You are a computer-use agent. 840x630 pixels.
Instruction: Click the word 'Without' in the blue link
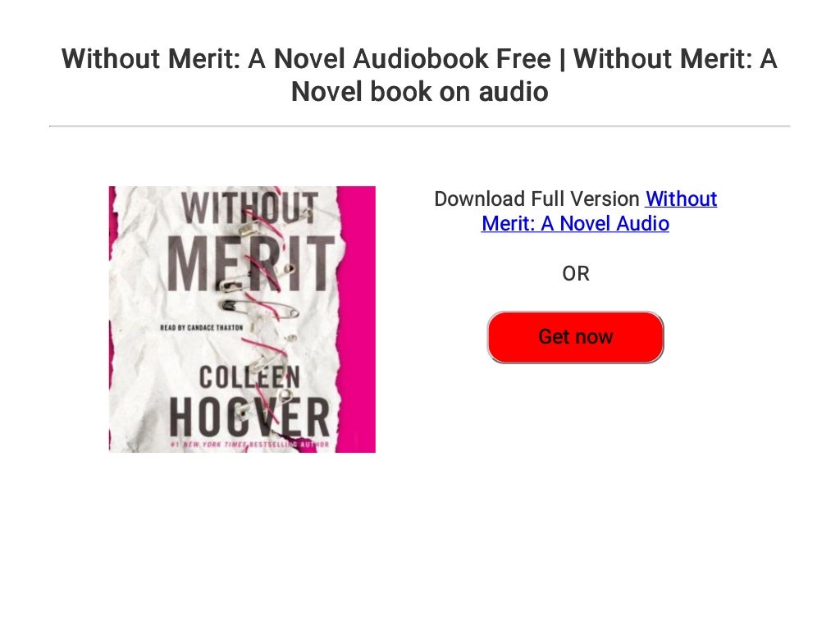682,199
